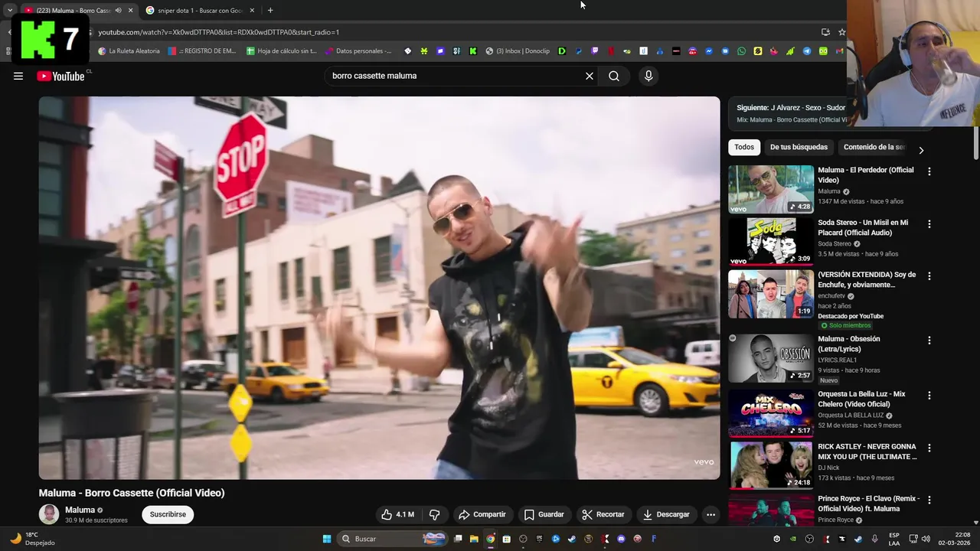Click the Mix: Maluma playlist header
This screenshot has width=980, height=551.
coord(792,120)
